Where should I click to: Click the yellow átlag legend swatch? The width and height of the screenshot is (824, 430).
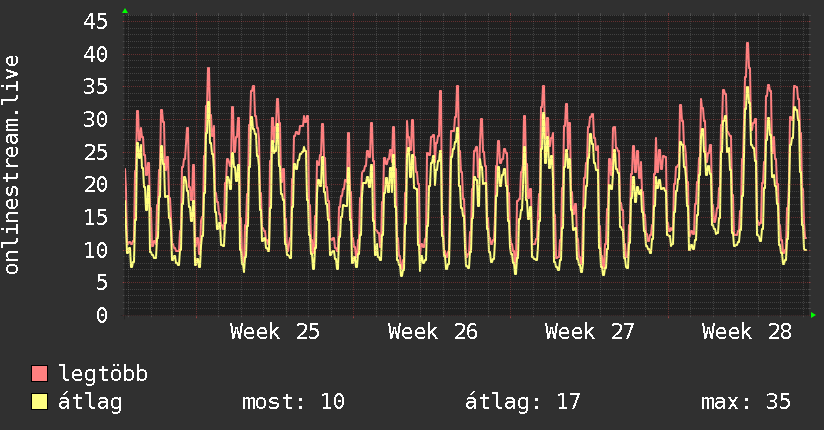coord(39,402)
